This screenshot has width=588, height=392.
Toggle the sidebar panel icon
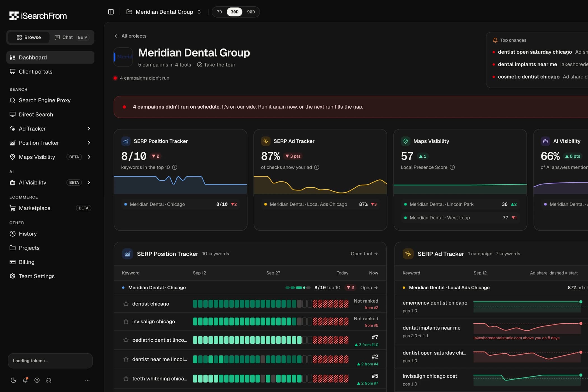coord(111,12)
